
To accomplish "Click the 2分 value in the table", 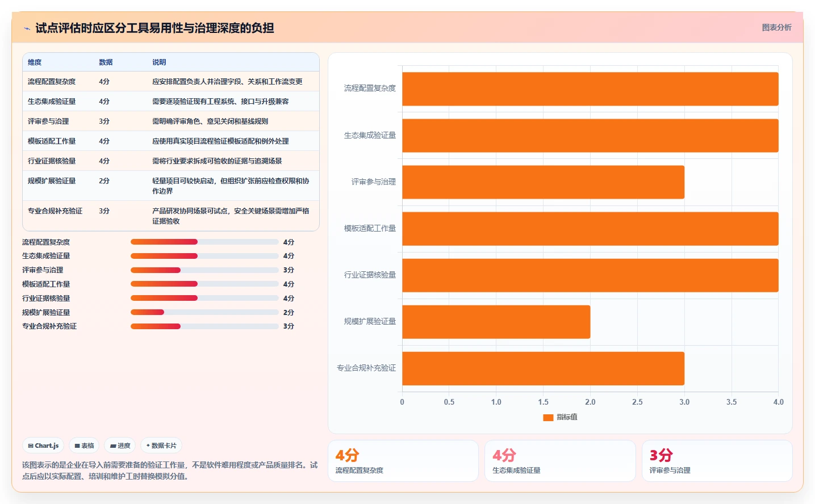I will (104, 181).
